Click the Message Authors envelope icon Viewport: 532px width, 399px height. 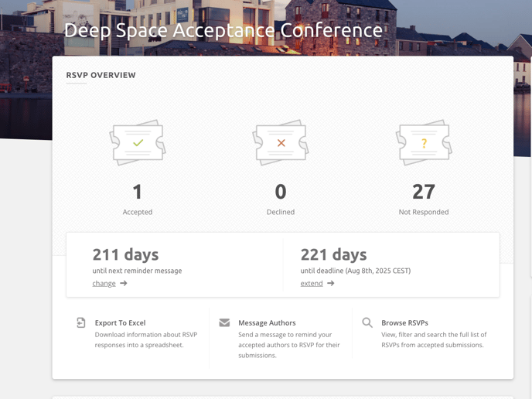224,322
